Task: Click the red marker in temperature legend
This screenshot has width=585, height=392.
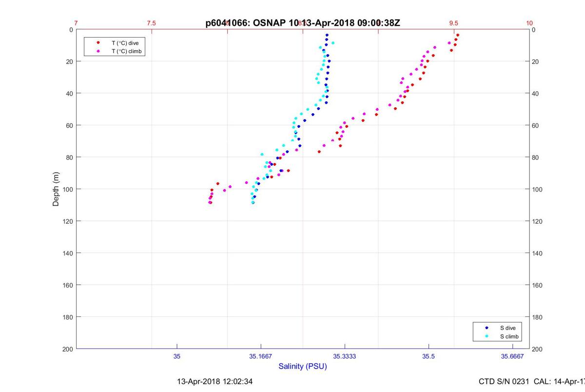Action: pyautogui.click(x=98, y=43)
